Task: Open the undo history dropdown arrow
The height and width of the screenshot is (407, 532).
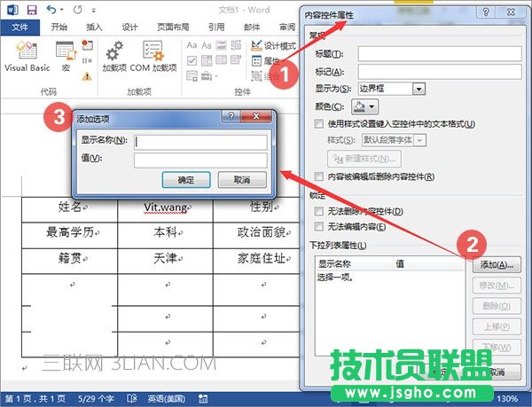Action: pyautogui.click(x=62, y=10)
